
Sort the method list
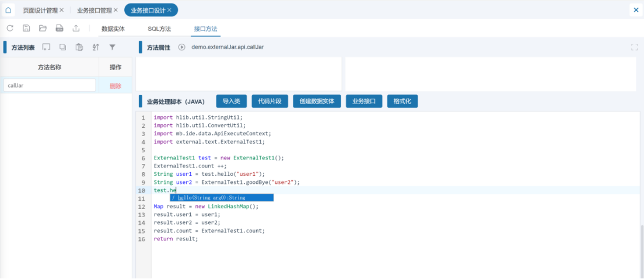coord(96,47)
